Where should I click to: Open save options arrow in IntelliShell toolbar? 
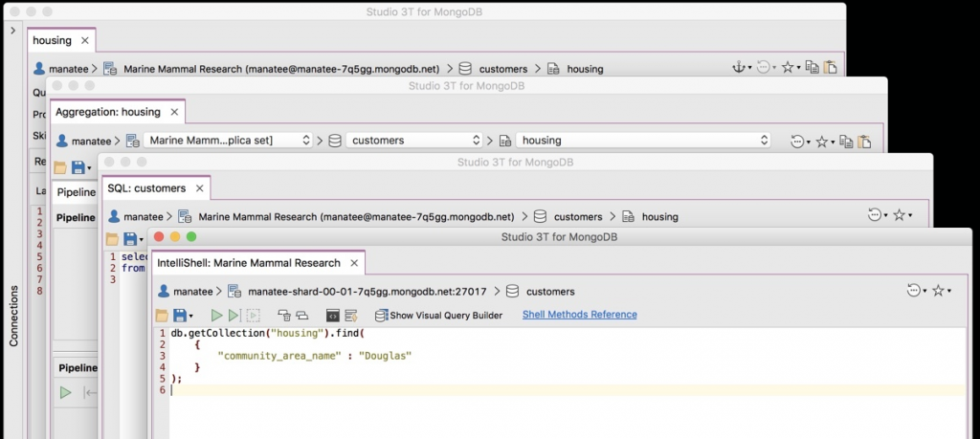(190, 316)
